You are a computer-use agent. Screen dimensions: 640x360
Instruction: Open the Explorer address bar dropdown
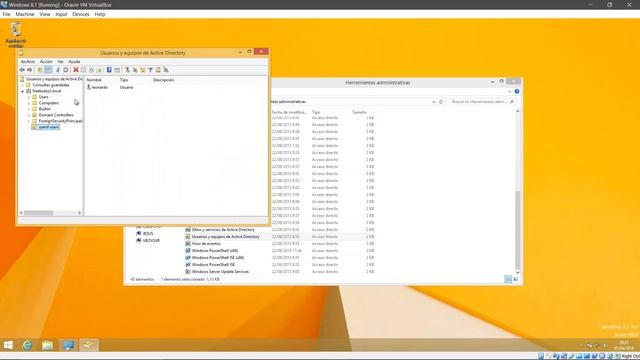point(433,102)
